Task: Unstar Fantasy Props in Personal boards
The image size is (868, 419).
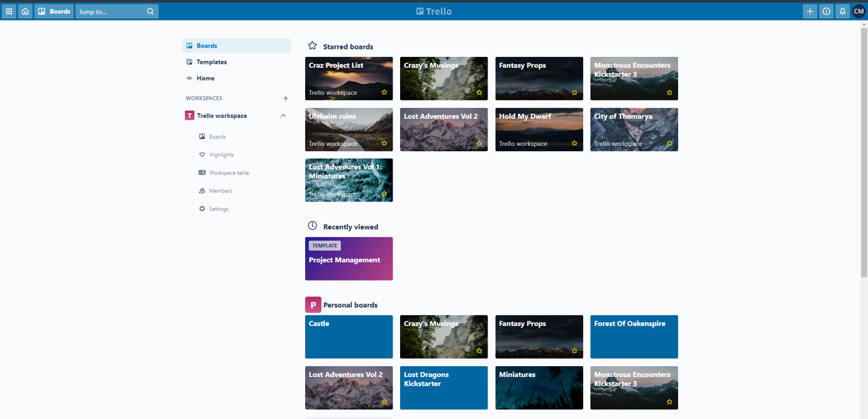Action: tap(574, 351)
